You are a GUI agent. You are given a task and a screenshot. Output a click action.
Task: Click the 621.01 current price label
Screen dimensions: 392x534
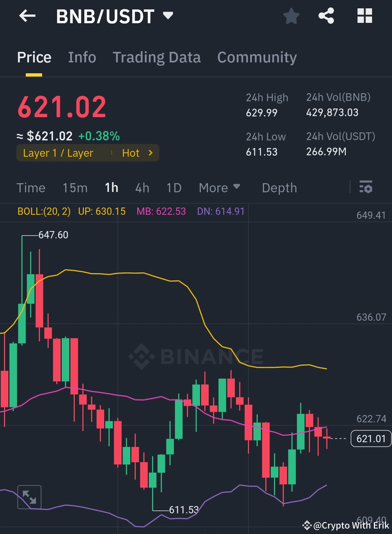[x=371, y=439]
